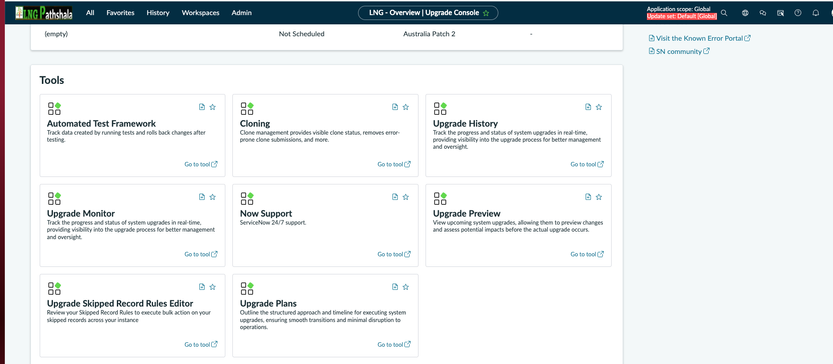Viewport: 833px width, 364px height.
Task: Click the 'Australia Patch 2' cell
Action: [429, 34]
